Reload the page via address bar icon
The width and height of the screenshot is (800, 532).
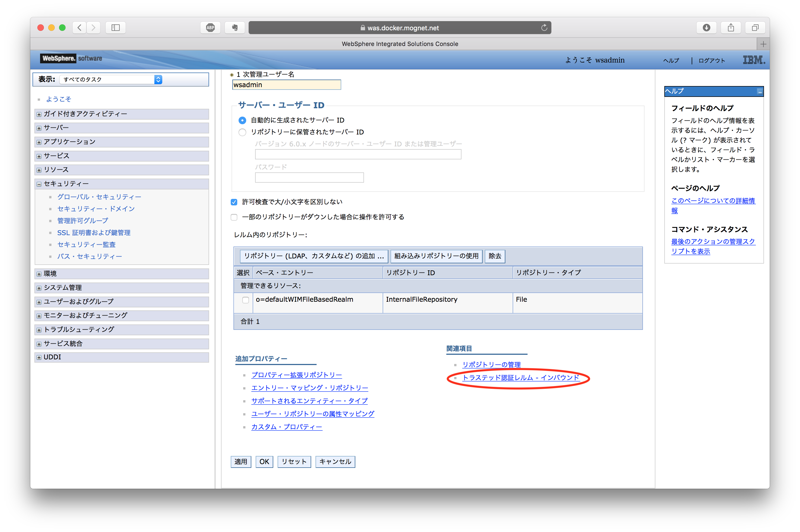(544, 28)
